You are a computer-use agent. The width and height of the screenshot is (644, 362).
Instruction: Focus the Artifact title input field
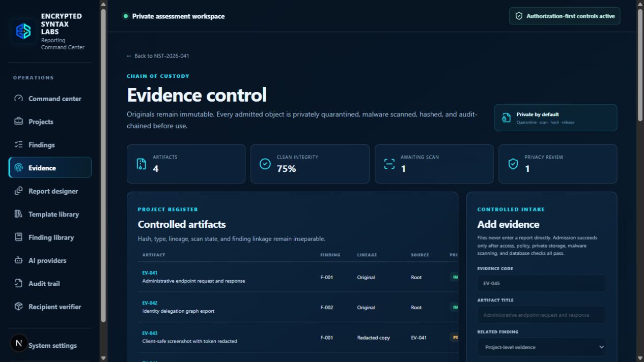[542, 315]
